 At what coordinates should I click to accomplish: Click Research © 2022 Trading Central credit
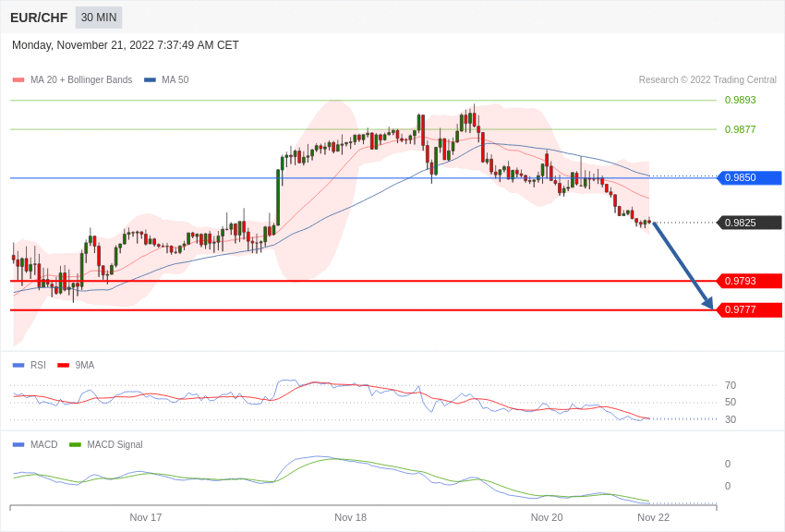coord(707,79)
